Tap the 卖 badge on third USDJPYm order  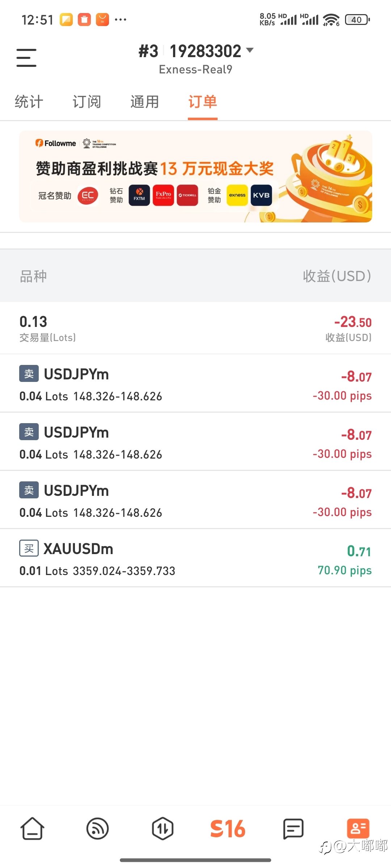(x=29, y=490)
